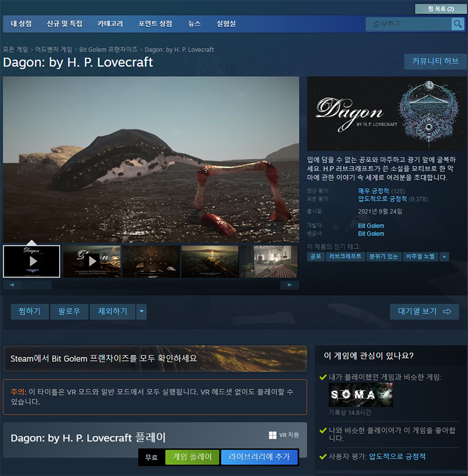Open dropdown arrow next to 제외하기

(141, 312)
